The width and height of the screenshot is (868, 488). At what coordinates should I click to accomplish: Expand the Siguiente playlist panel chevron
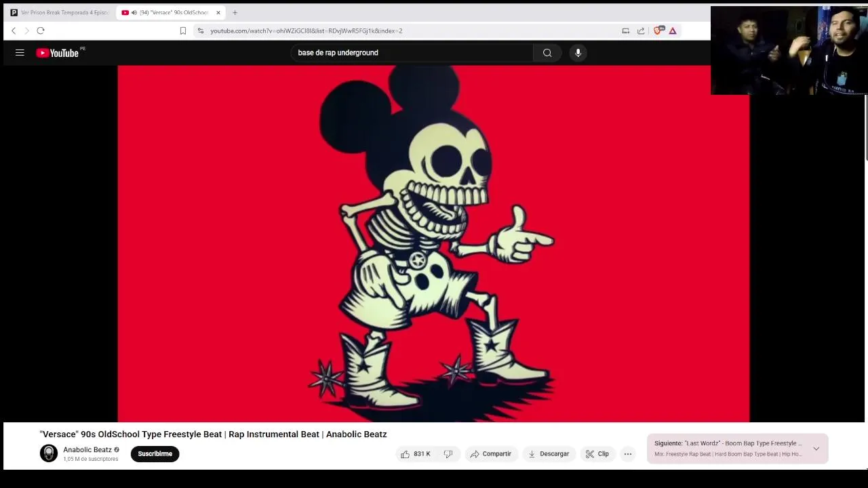(816, 449)
